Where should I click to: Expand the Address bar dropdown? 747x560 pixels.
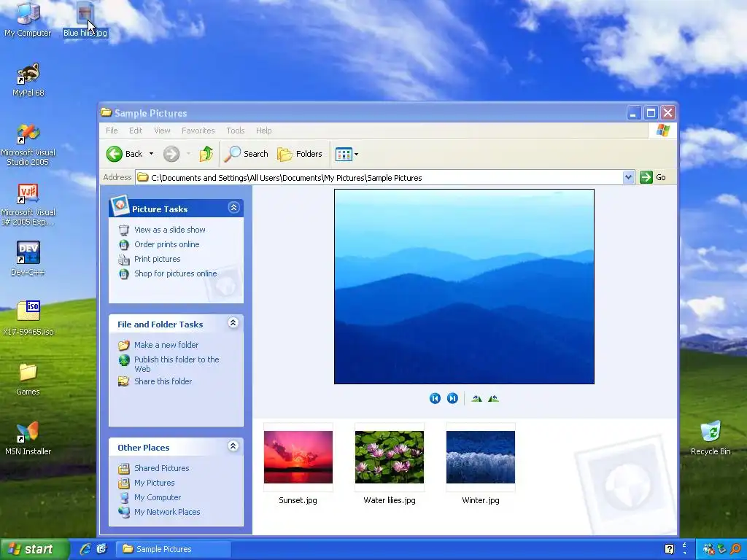pos(628,178)
